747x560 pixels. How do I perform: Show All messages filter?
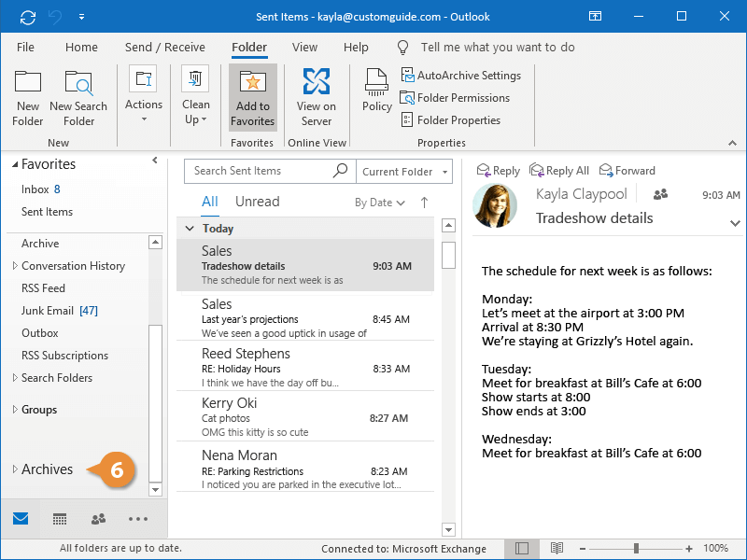click(x=209, y=202)
